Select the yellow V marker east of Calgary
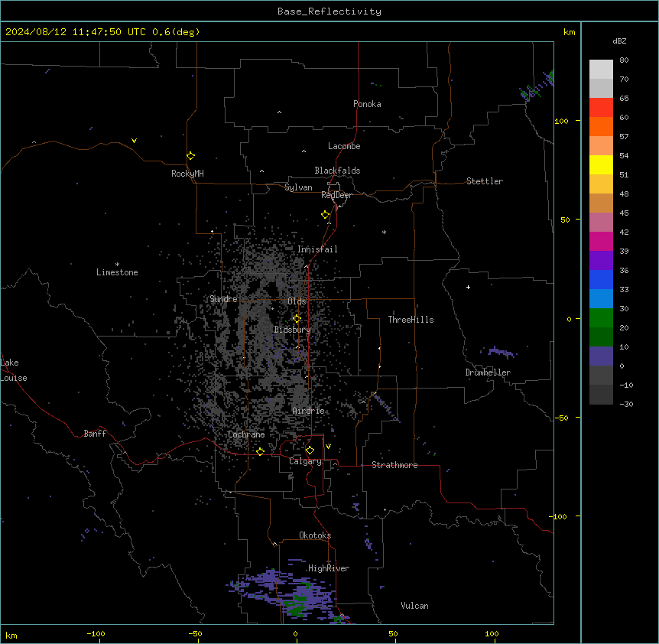Viewport: 659px width, 644px height. 328,447
